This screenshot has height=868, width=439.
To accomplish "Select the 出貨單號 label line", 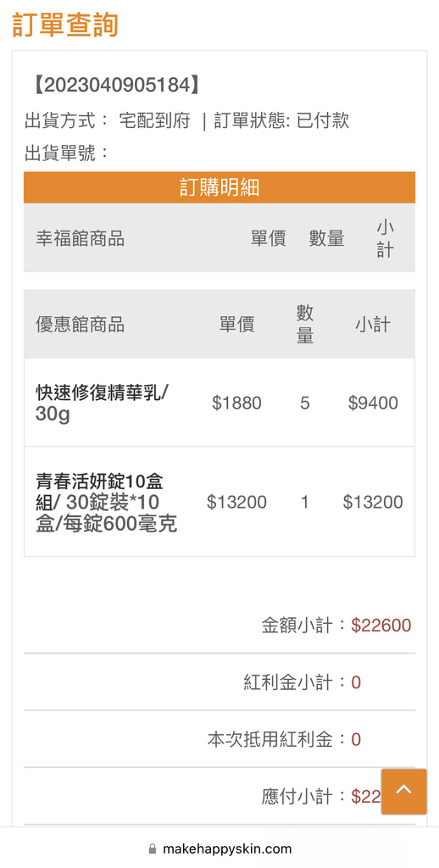I will [67, 153].
